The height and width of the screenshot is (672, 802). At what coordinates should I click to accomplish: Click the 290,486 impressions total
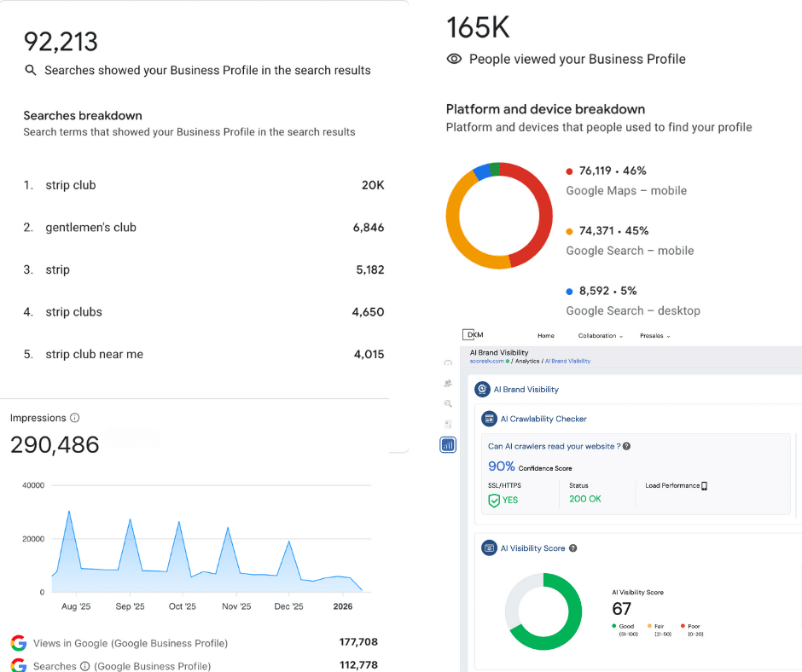pos(55,445)
